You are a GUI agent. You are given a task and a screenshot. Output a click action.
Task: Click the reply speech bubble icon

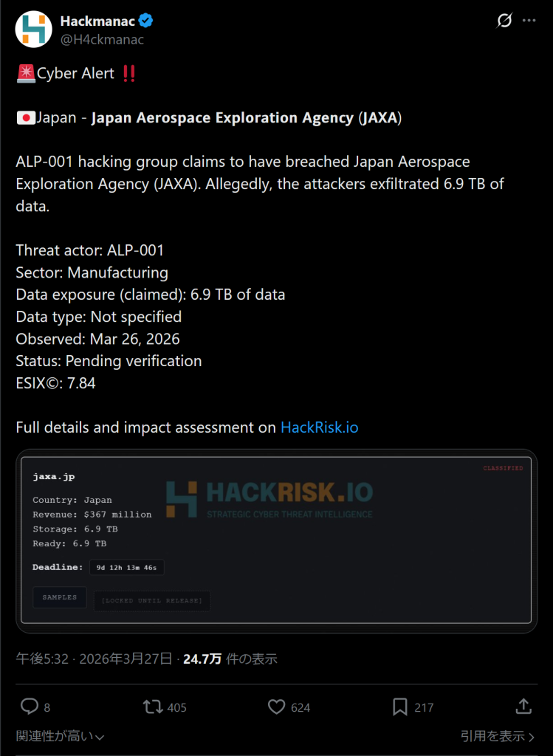pos(29,707)
